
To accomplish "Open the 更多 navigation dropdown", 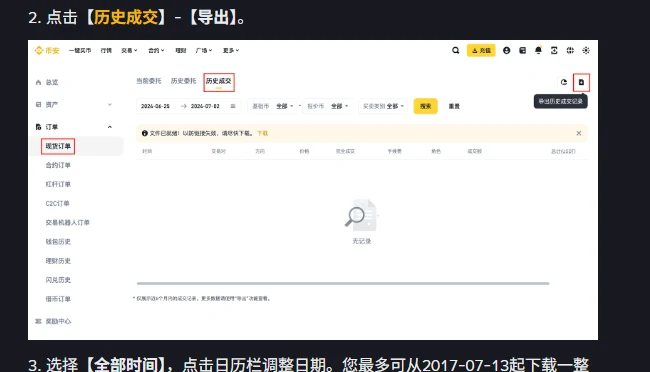I will (230, 51).
